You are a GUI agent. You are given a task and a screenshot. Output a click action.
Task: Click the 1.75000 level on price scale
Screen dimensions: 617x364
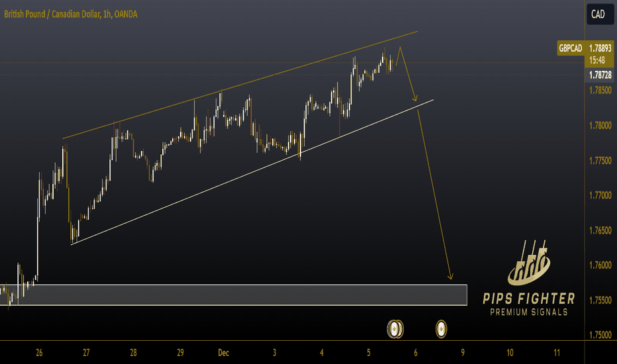pyautogui.click(x=600, y=335)
